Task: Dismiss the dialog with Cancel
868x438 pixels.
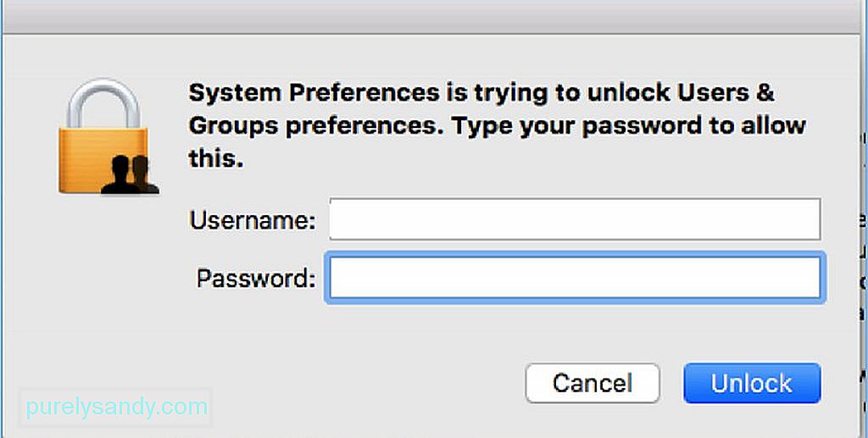Action: tap(593, 383)
